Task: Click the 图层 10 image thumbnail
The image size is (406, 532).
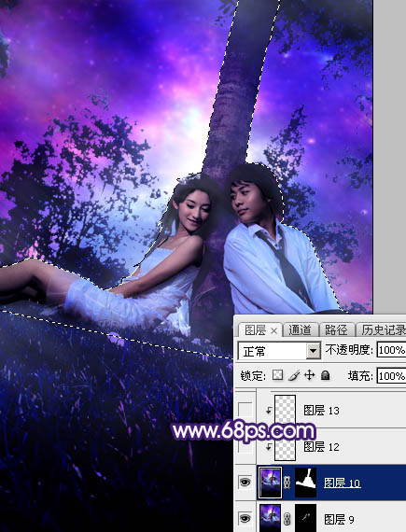Action: [x=270, y=483]
